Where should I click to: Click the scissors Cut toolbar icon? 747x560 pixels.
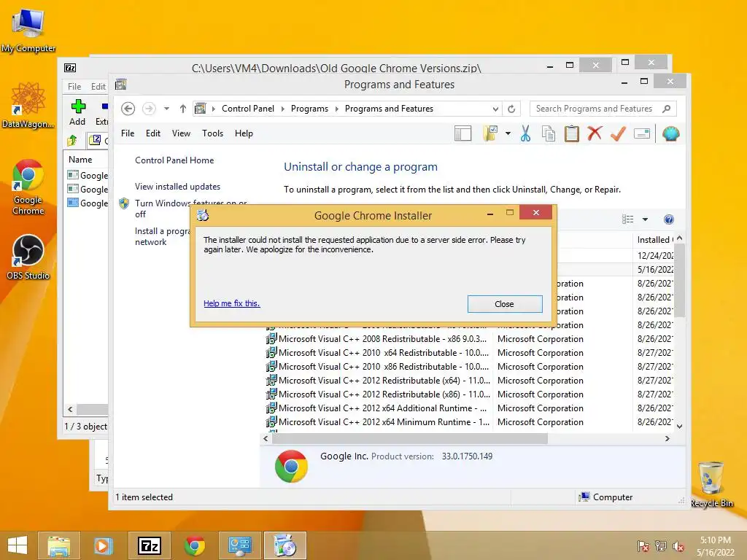[x=525, y=134]
